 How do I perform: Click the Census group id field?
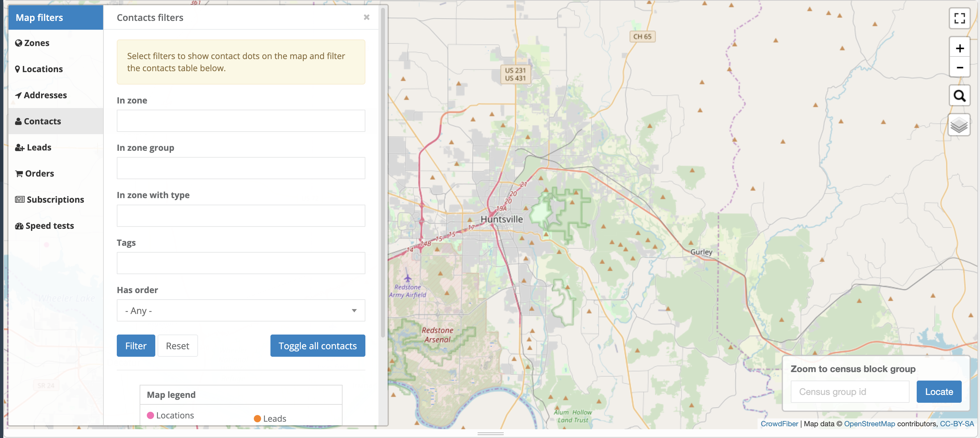pyautogui.click(x=849, y=392)
